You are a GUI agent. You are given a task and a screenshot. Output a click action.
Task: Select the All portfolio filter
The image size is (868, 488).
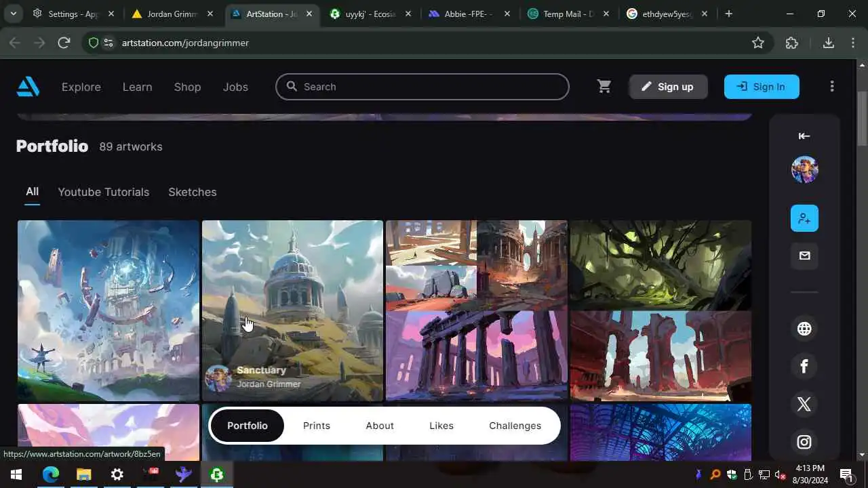click(x=32, y=192)
